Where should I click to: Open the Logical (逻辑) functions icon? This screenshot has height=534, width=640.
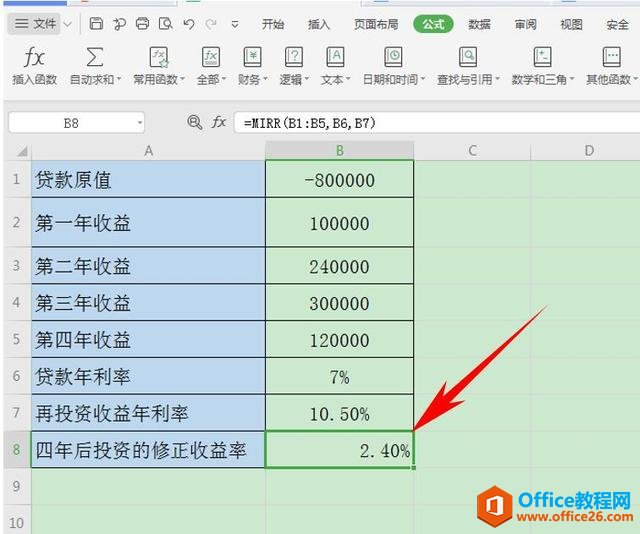click(x=293, y=57)
